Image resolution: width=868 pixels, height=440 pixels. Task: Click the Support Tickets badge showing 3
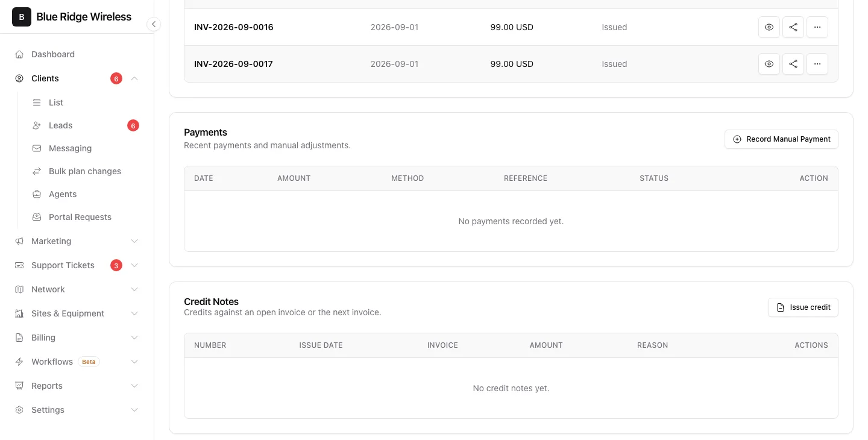click(116, 265)
